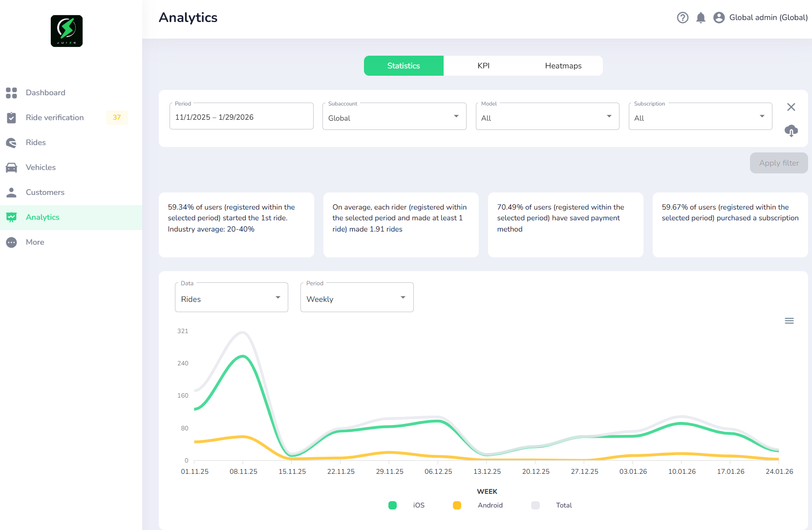
Task: Click the Vehicles car icon
Action: click(x=11, y=168)
